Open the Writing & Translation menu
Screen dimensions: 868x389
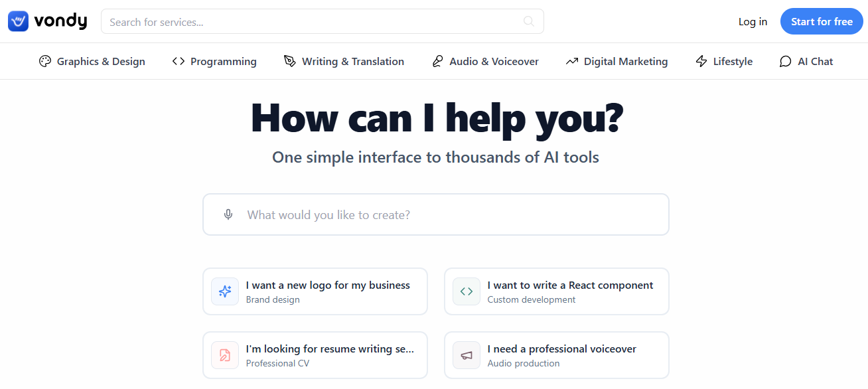(344, 61)
